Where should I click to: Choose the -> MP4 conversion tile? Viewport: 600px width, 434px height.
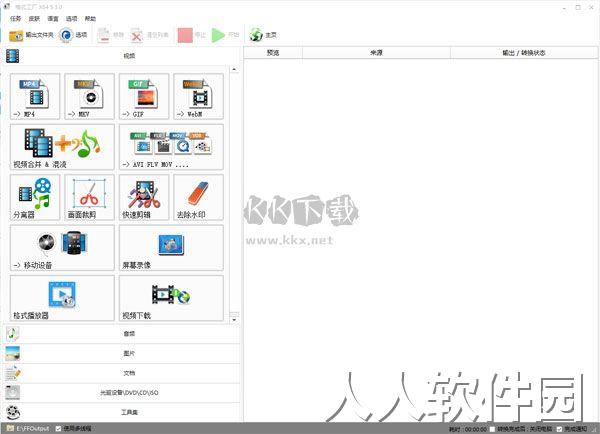click(x=35, y=96)
